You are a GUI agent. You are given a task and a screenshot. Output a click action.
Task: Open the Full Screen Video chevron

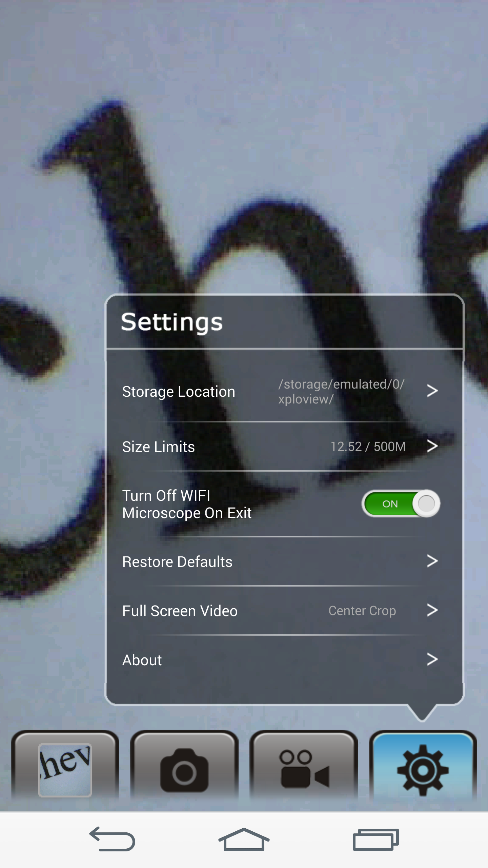[x=432, y=610]
